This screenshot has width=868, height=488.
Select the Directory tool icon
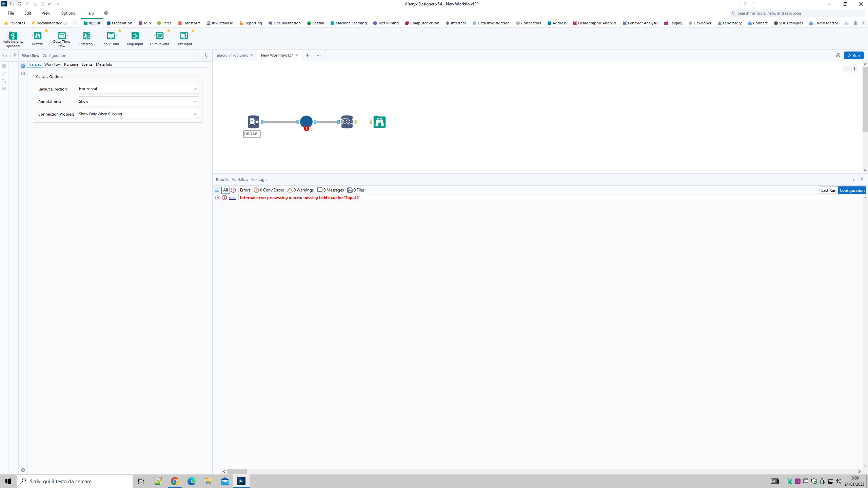pos(86,36)
